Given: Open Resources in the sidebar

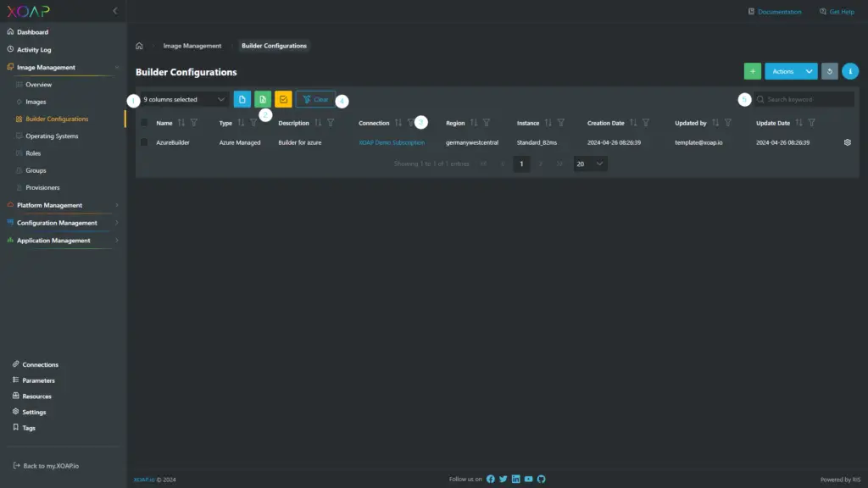Looking at the screenshot, I should pyautogui.click(x=36, y=396).
